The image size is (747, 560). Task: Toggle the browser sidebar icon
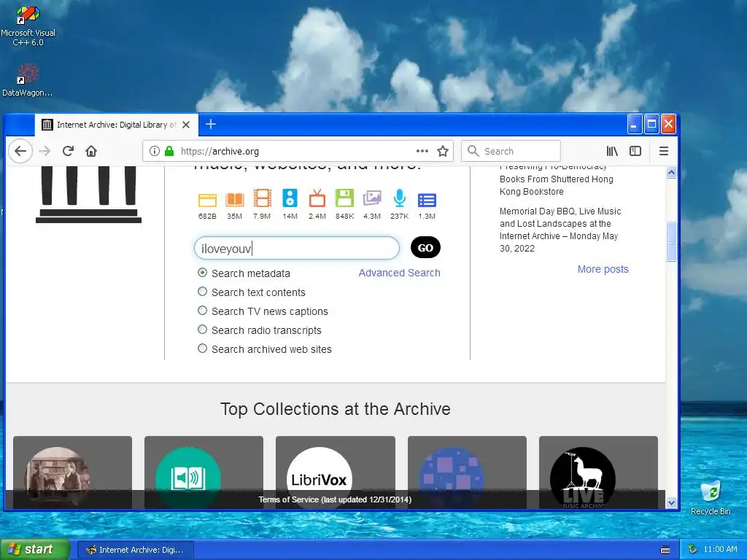635,151
